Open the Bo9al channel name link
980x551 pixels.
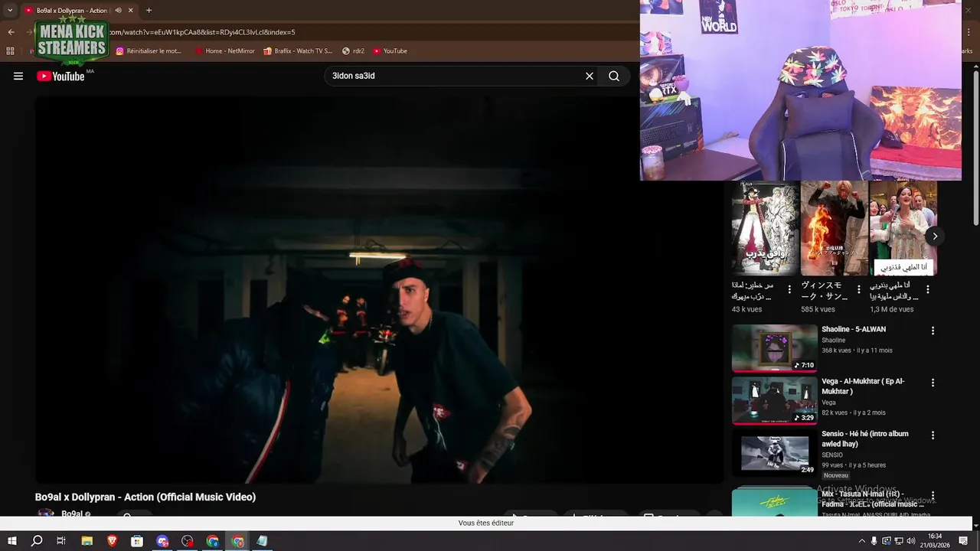(x=72, y=514)
